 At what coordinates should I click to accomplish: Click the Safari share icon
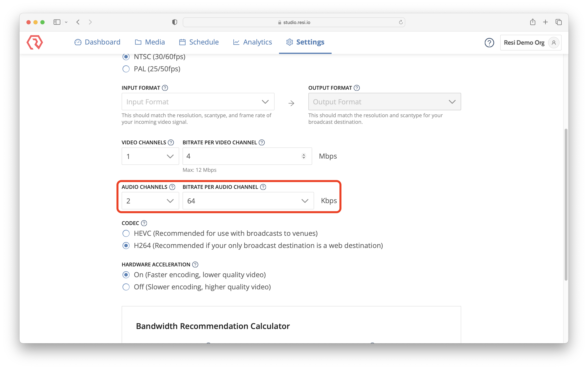coord(533,22)
